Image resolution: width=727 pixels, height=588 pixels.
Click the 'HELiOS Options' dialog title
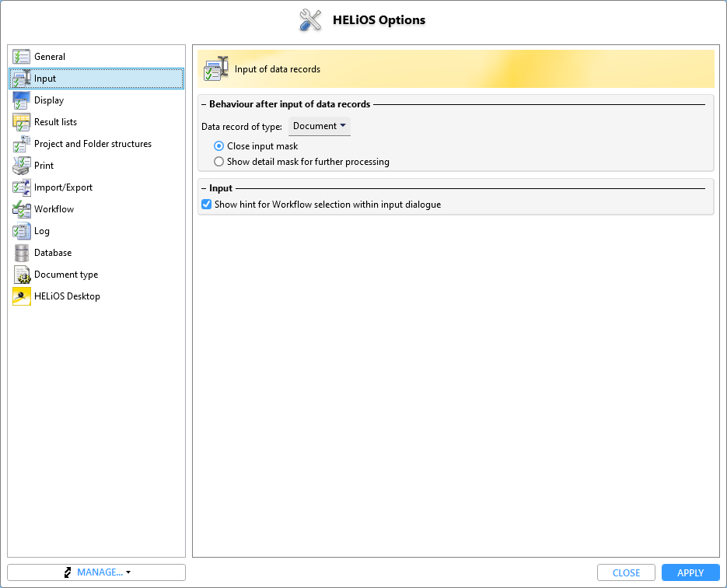point(379,20)
